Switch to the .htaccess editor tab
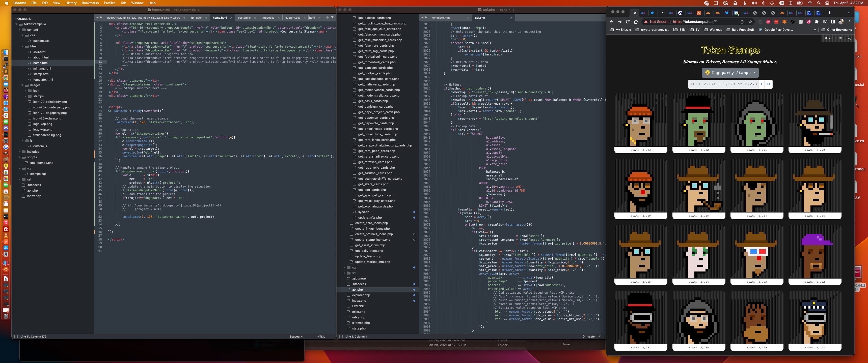The width and height of the screenshot is (868, 363). pos(268,17)
